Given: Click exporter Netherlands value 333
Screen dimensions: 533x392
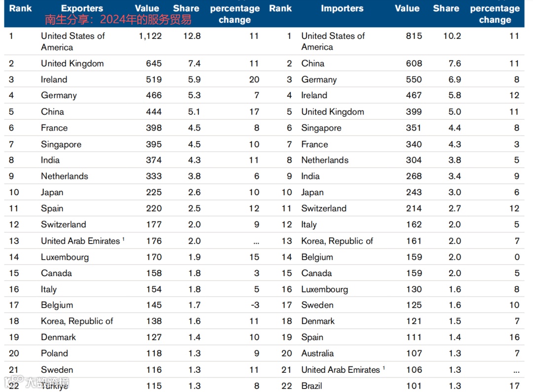Looking at the screenshot, I should (153, 177).
